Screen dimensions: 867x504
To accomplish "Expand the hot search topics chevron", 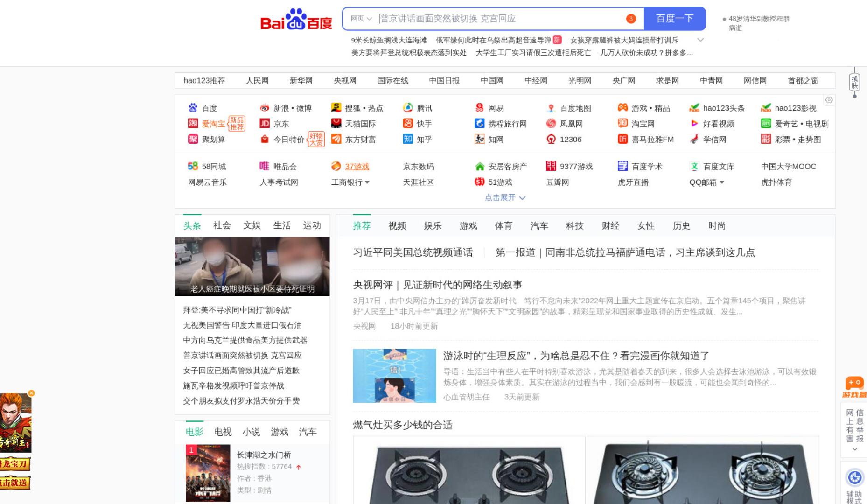I will tap(700, 40).
